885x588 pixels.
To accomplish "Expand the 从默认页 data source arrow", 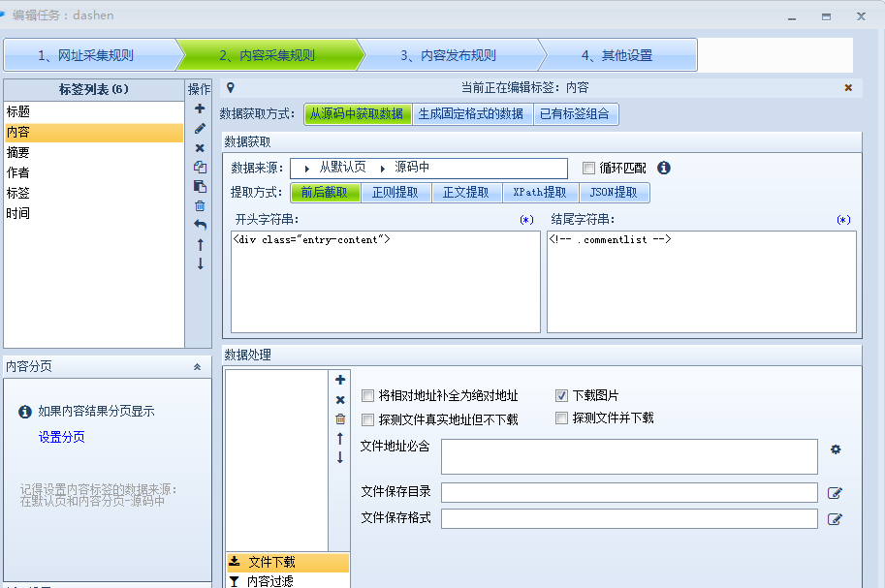I will [306, 168].
